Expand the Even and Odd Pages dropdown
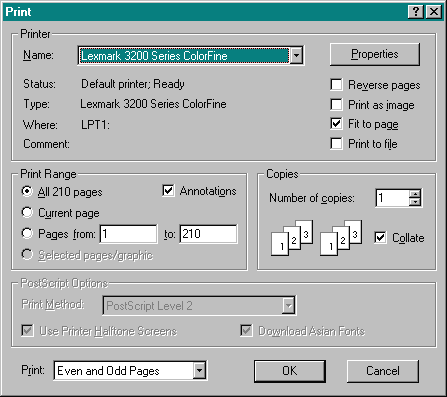447x397 pixels. (199, 370)
